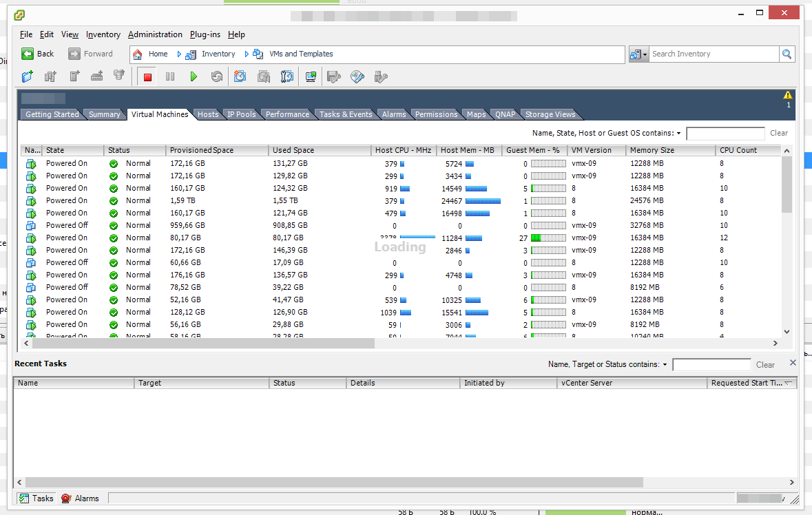
Task: Click the magnifier search inventory icon
Action: (787, 54)
